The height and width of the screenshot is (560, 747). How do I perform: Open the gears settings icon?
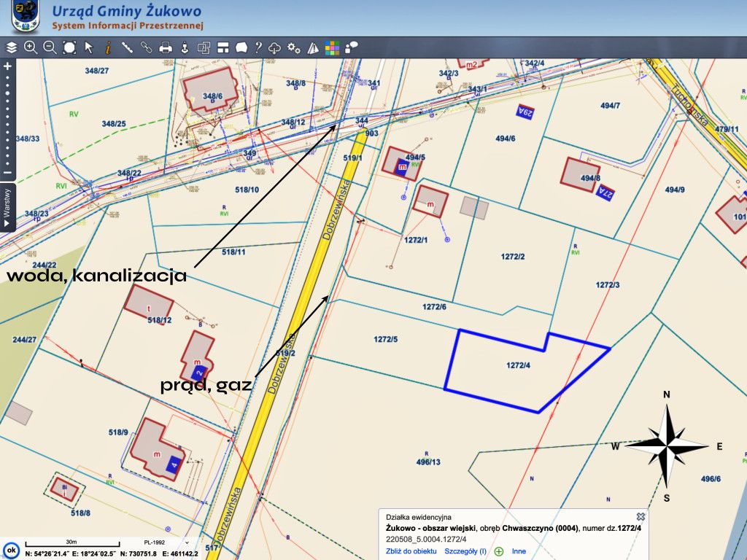click(x=294, y=47)
